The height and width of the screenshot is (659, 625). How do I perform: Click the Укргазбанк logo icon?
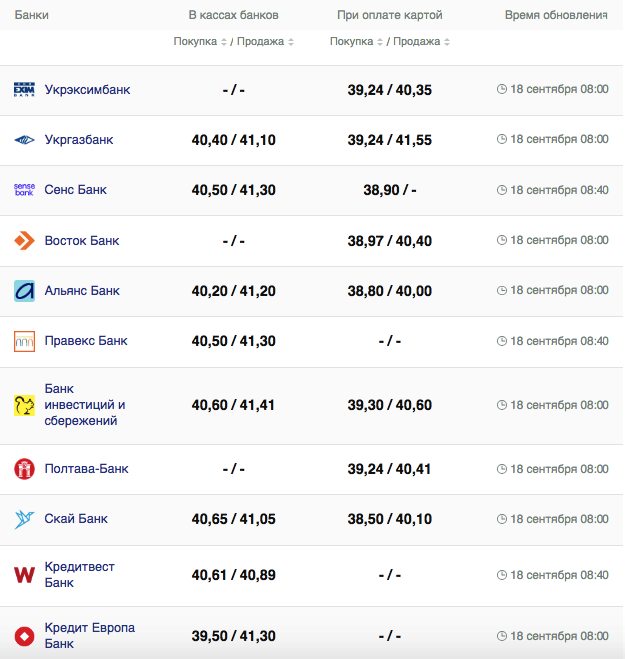coord(24,140)
